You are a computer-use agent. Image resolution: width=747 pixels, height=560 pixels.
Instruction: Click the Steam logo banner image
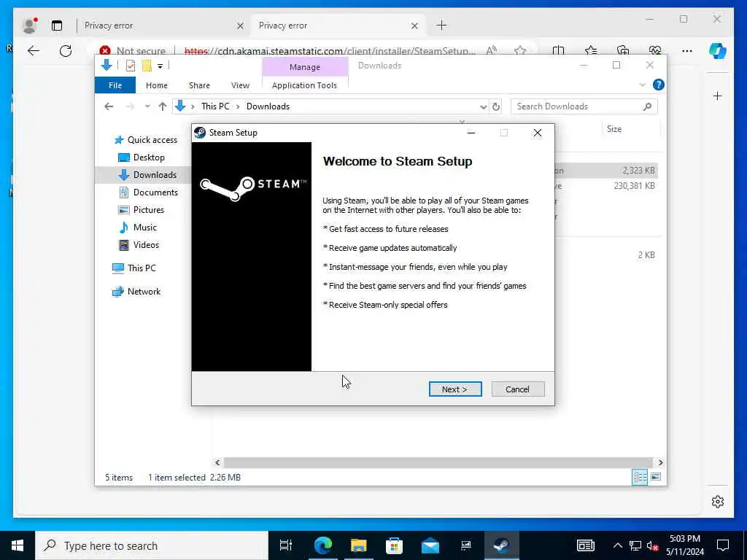point(252,256)
